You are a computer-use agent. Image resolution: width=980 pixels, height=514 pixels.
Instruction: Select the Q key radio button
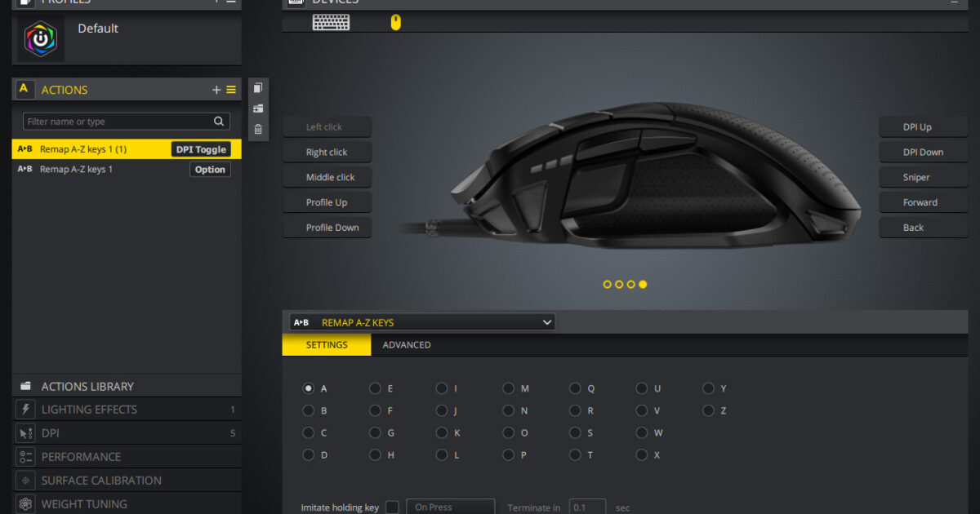point(574,388)
